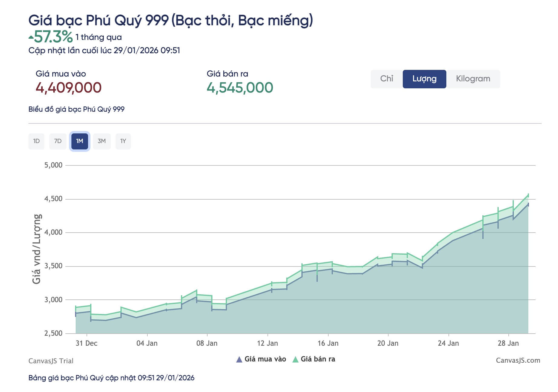Switch unit to Kilogram
Image resolution: width=558 pixels, height=392 pixels.
coord(473,79)
